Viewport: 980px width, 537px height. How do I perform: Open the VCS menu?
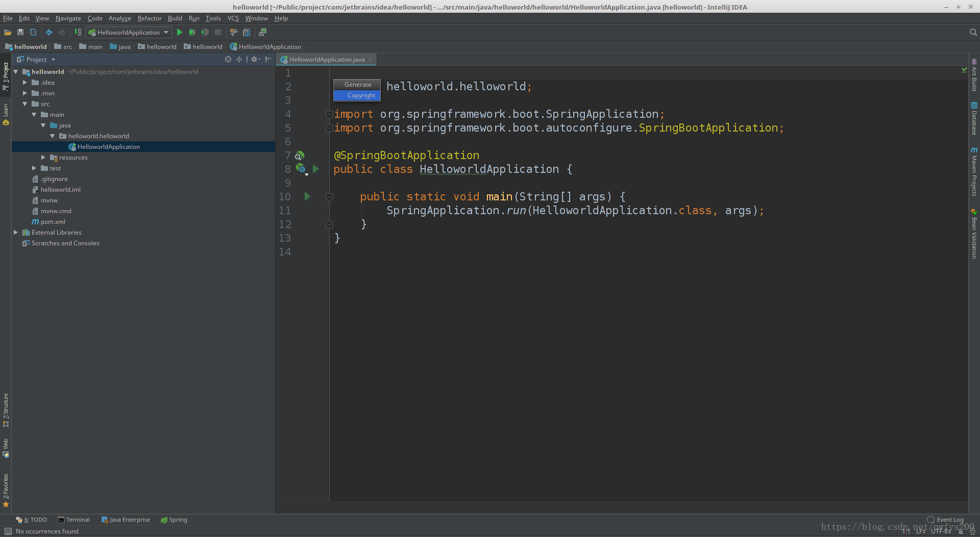pyautogui.click(x=233, y=18)
